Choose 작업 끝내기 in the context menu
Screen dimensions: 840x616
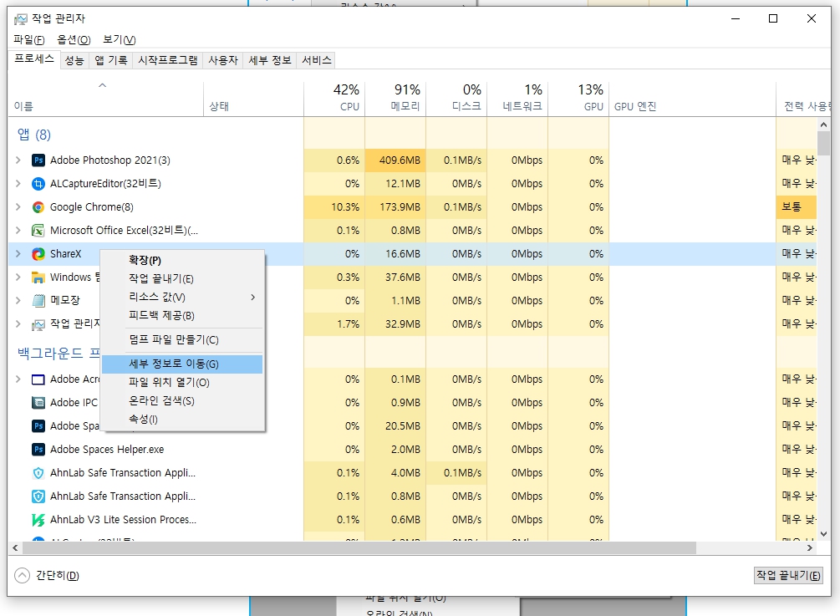tap(182, 279)
